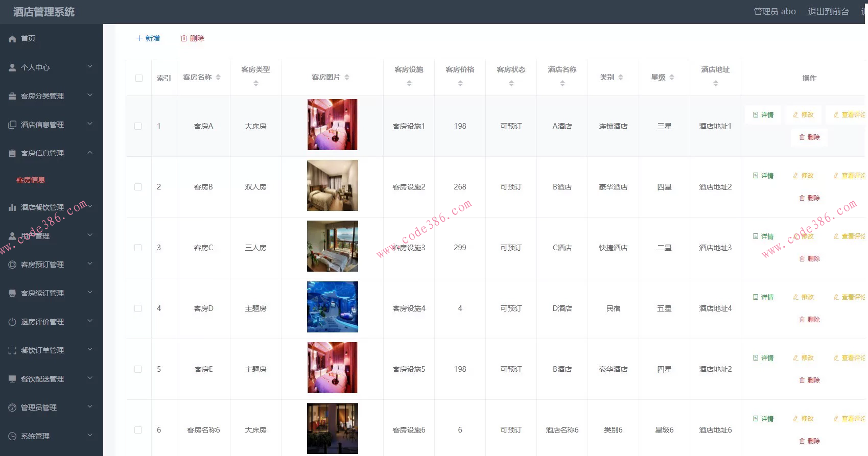Click 查看评论 for the 客房C row
This screenshot has height=456, width=868.
849,236
